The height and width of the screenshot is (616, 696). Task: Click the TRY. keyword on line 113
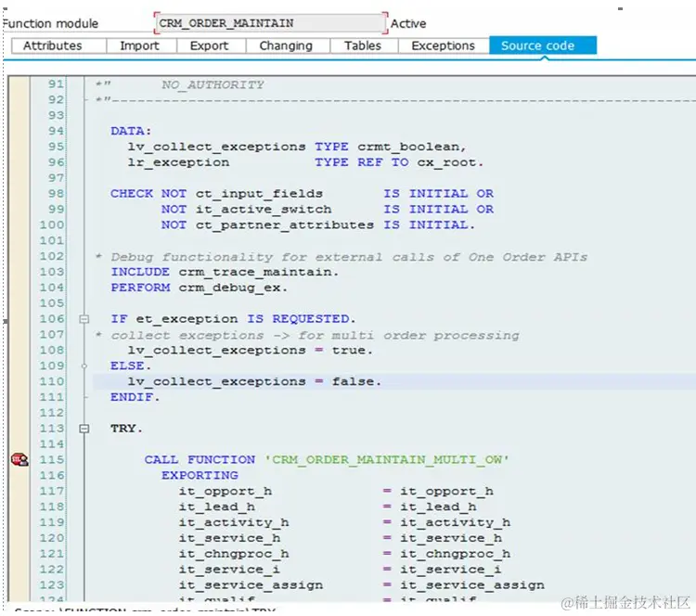[x=126, y=429]
